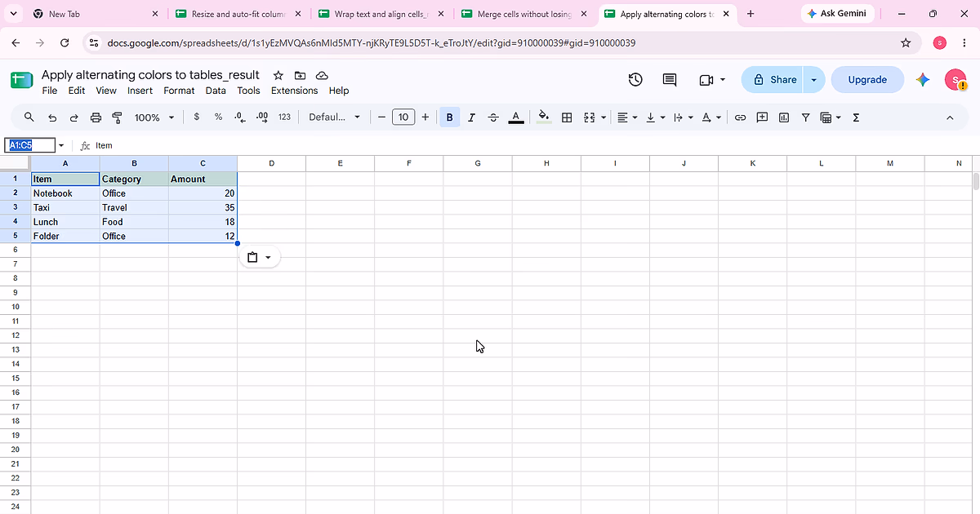Open the fill color picker
This screenshot has height=514, width=980.
pos(544,117)
